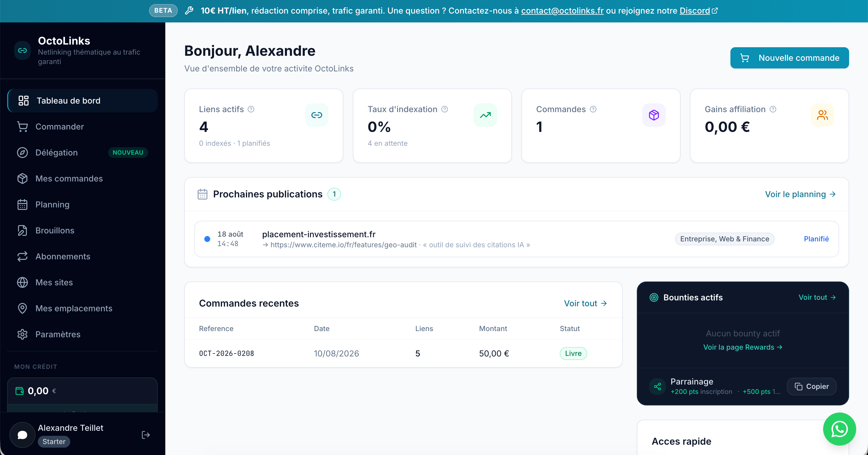Click the 0,00 € credit balance
The height and width of the screenshot is (455, 868).
[42, 391]
